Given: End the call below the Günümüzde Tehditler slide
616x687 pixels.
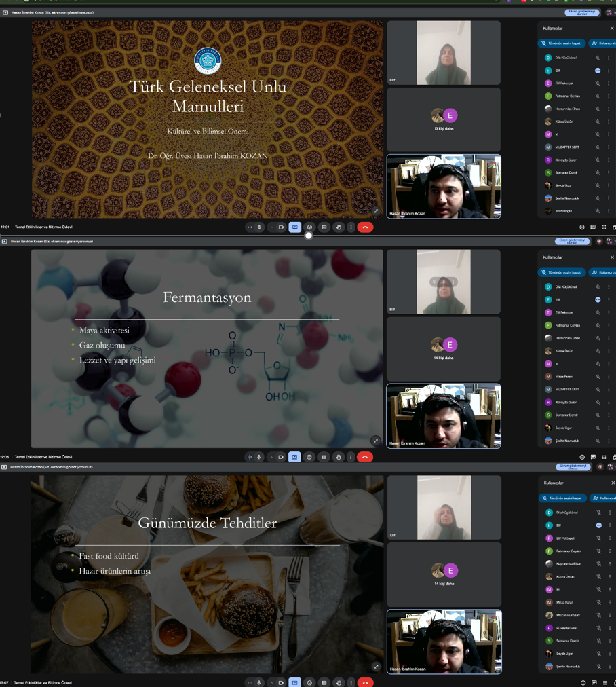Looking at the screenshot, I should pyautogui.click(x=365, y=682).
